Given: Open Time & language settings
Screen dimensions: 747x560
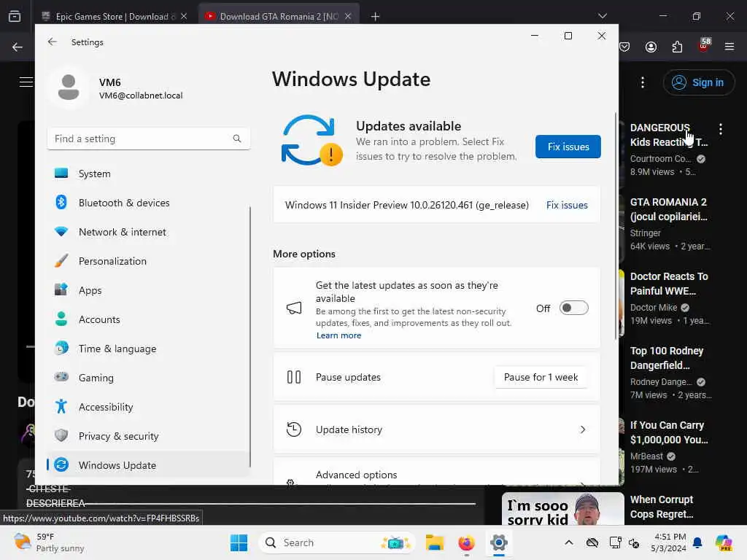Looking at the screenshot, I should pos(147,349).
